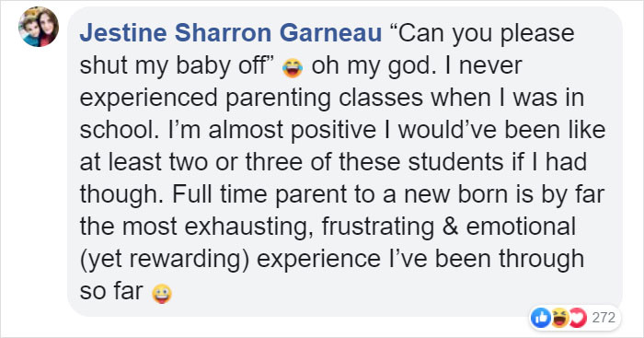Open Jestine Sharron Garneau's profile name link
The height and width of the screenshot is (338, 644).
[231, 33]
